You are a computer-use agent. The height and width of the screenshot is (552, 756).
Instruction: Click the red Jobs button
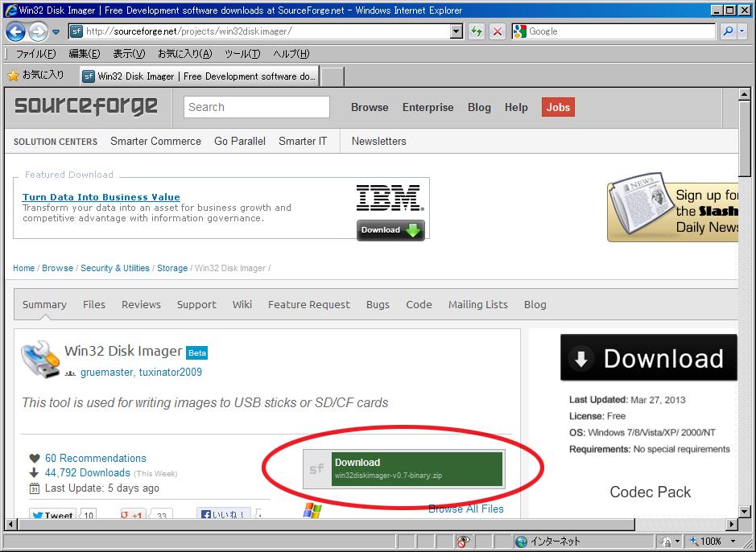(558, 107)
